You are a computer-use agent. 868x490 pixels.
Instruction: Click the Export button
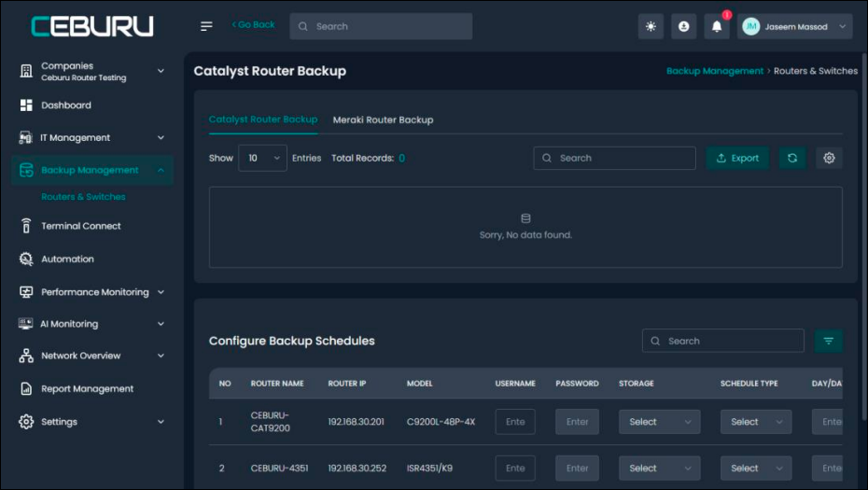pos(737,158)
